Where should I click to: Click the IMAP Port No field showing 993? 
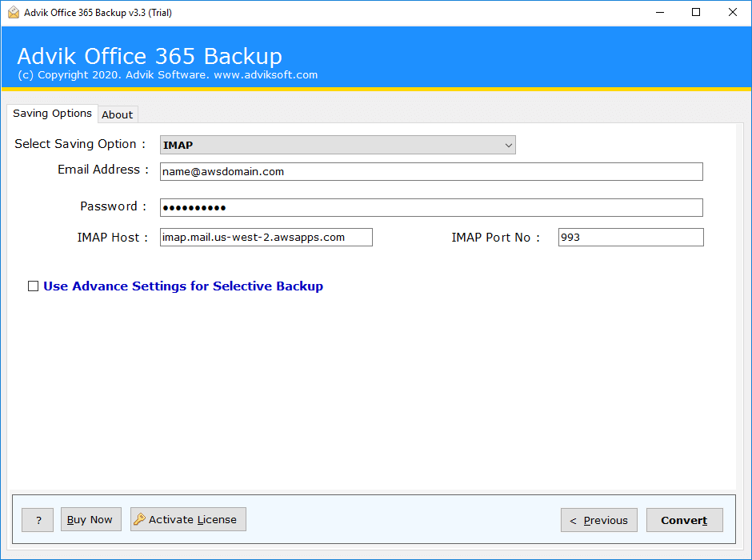(x=630, y=238)
